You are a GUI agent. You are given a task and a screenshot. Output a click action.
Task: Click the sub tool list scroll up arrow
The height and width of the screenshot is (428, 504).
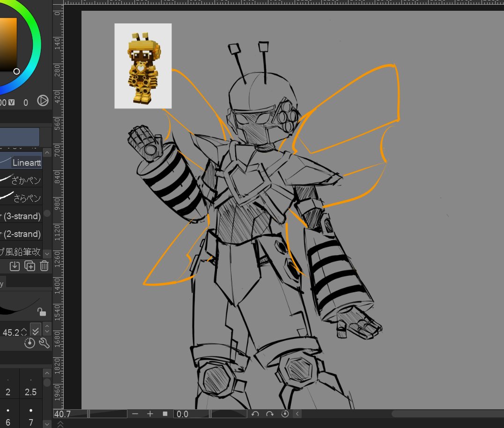pos(47,153)
